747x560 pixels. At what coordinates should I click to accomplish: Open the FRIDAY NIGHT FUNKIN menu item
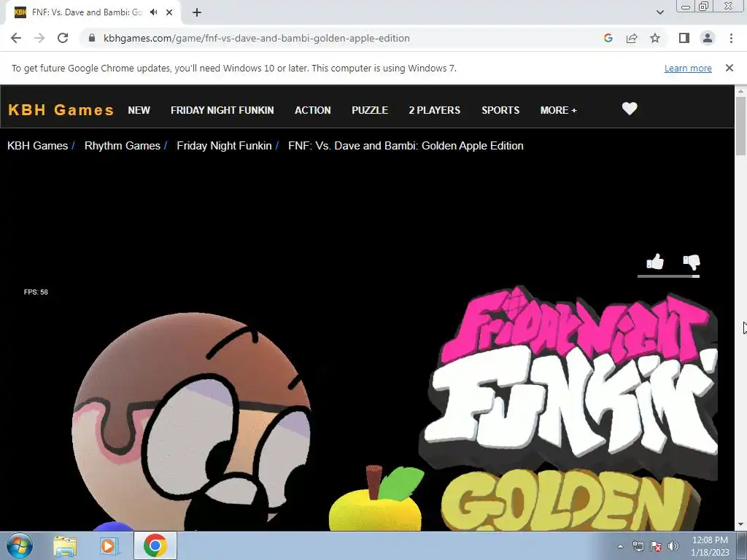point(222,110)
